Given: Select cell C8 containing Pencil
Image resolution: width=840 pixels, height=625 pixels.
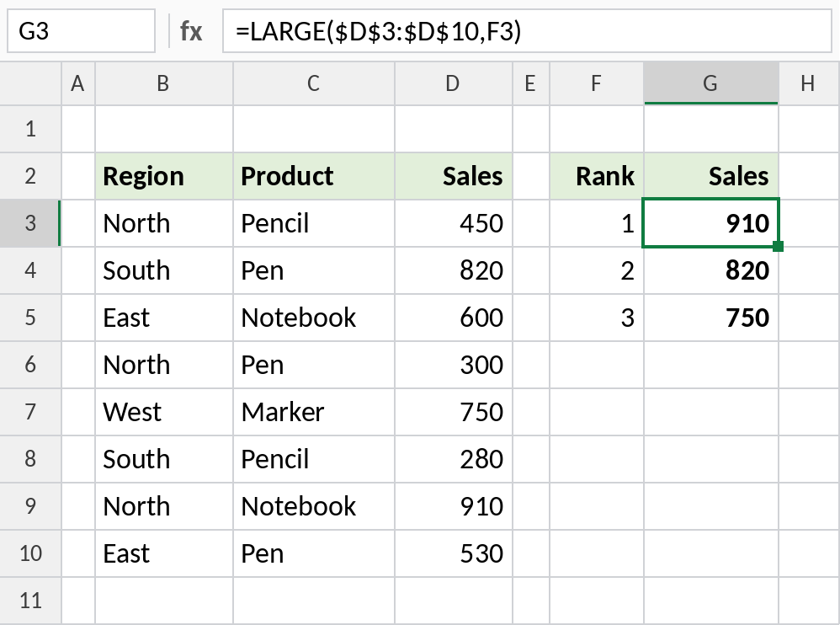Looking at the screenshot, I should point(314,459).
